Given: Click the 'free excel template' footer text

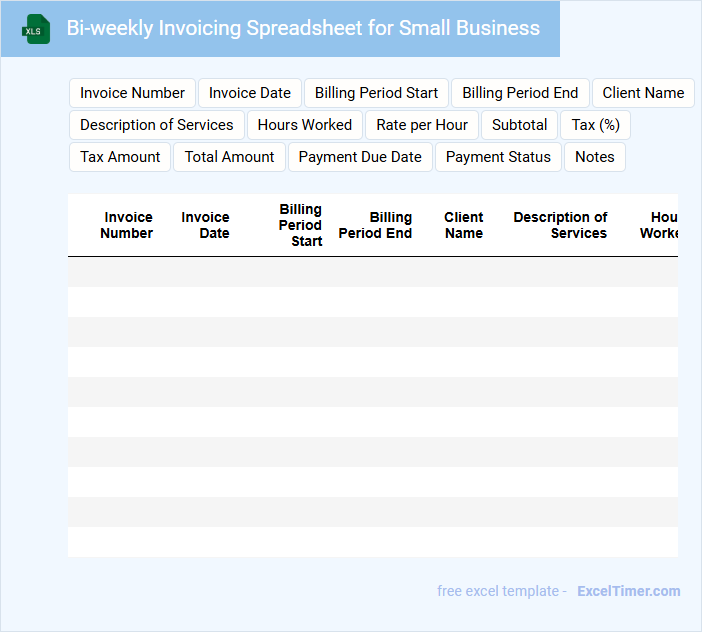Looking at the screenshot, I should [498, 591].
